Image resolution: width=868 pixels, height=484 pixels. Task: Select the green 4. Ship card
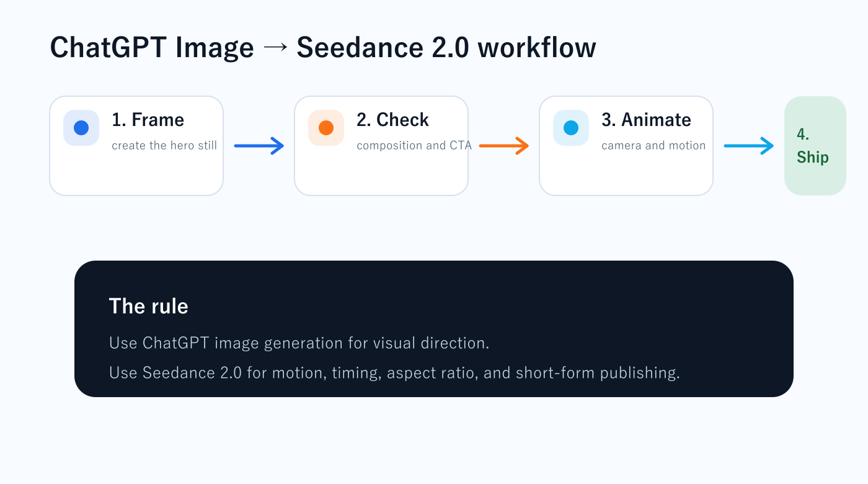815,146
